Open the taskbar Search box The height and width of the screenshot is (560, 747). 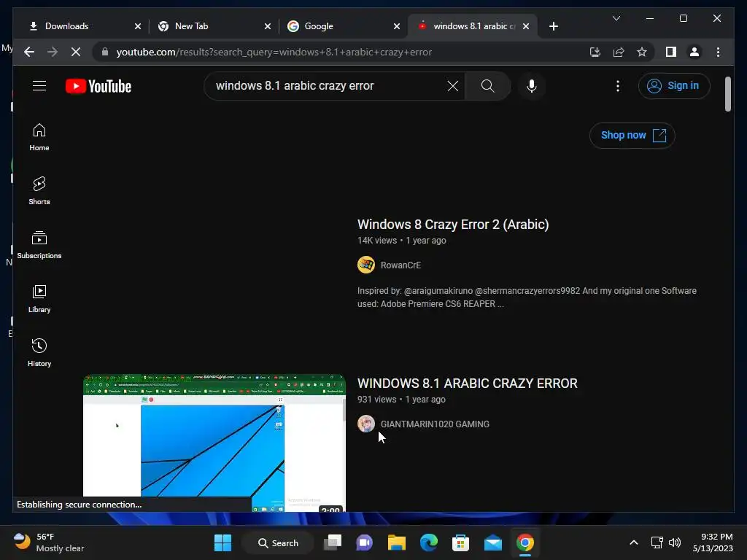[x=278, y=542]
